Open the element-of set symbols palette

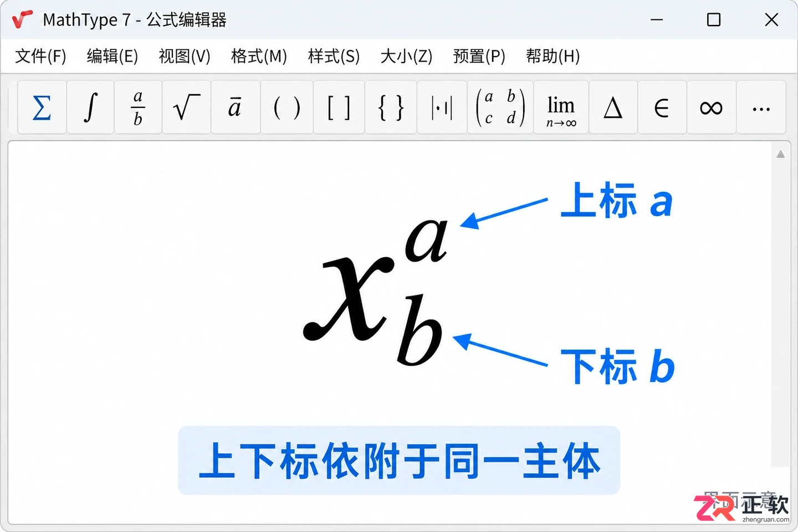tap(662, 108)
